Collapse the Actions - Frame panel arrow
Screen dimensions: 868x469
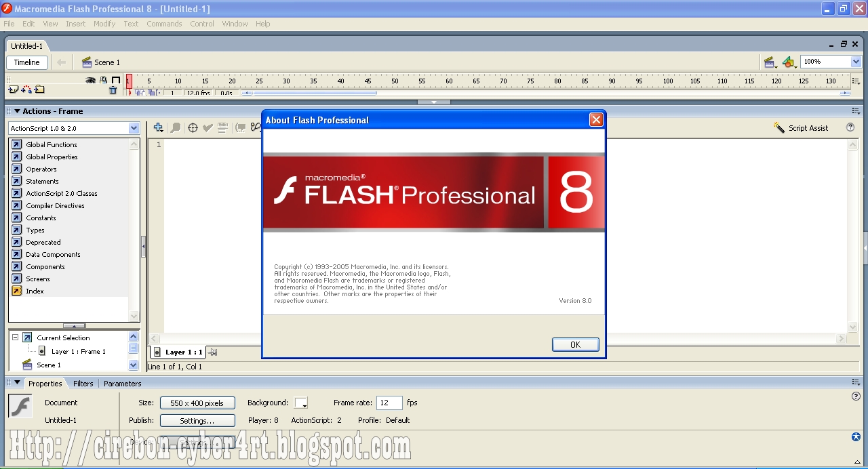16,111
